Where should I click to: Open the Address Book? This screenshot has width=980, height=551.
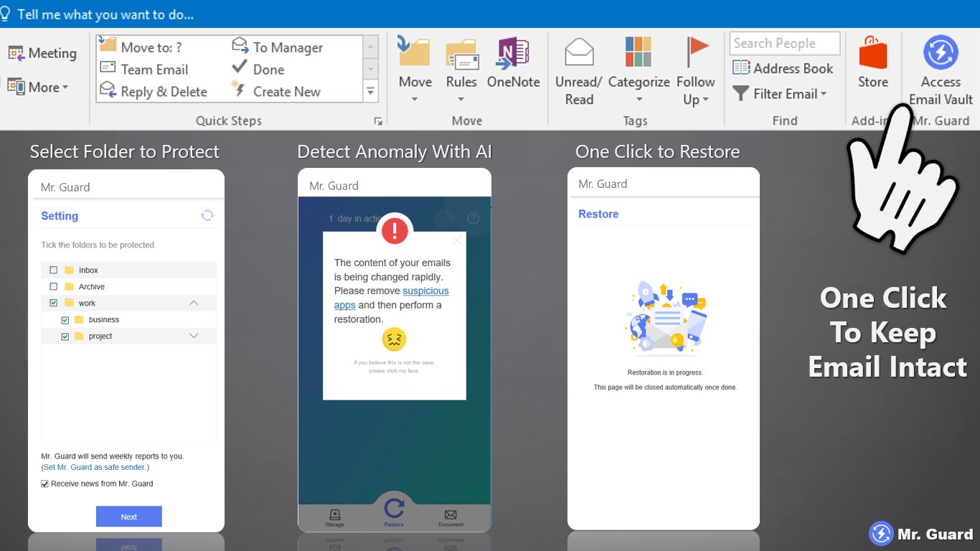tap(783, 68)
